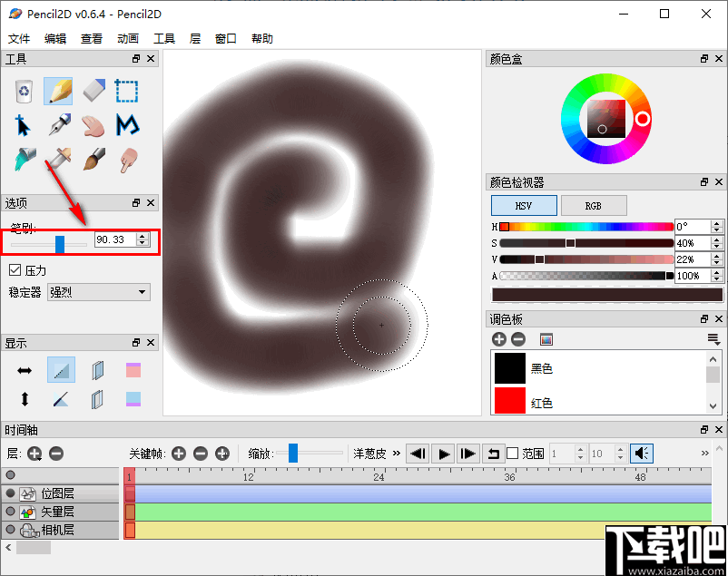The width and height of the screenshot is (728, 576).
Task: Switch to the RGB tab
Action: [x=594, y=205]
